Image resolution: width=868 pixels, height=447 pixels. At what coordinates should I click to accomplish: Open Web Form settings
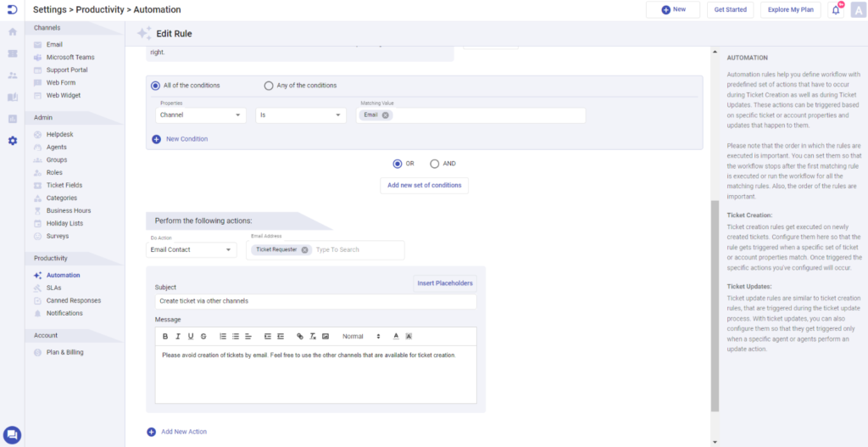(60, 83)
